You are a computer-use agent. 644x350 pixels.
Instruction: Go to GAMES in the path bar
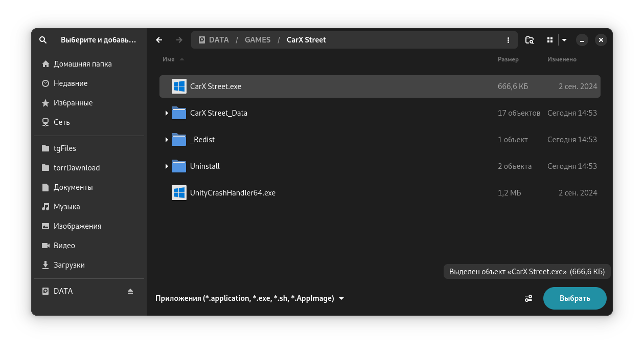(x=258, y=40)
